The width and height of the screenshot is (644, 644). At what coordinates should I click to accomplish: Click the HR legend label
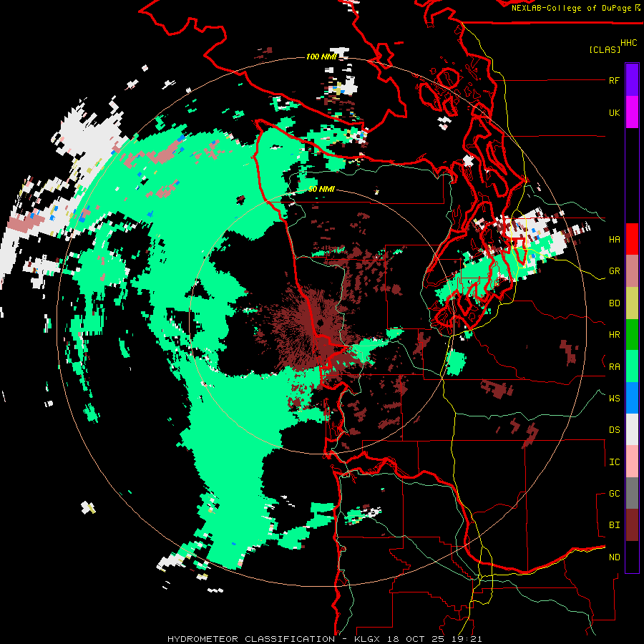[x=614, y=335]
